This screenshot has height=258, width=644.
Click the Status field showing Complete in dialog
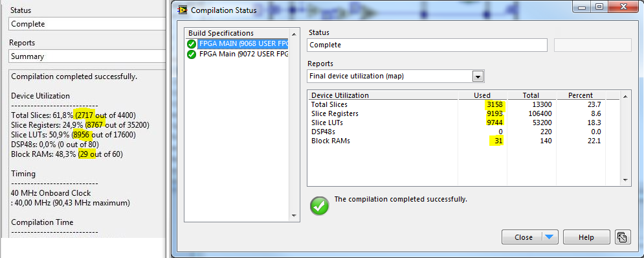point(427,45)
